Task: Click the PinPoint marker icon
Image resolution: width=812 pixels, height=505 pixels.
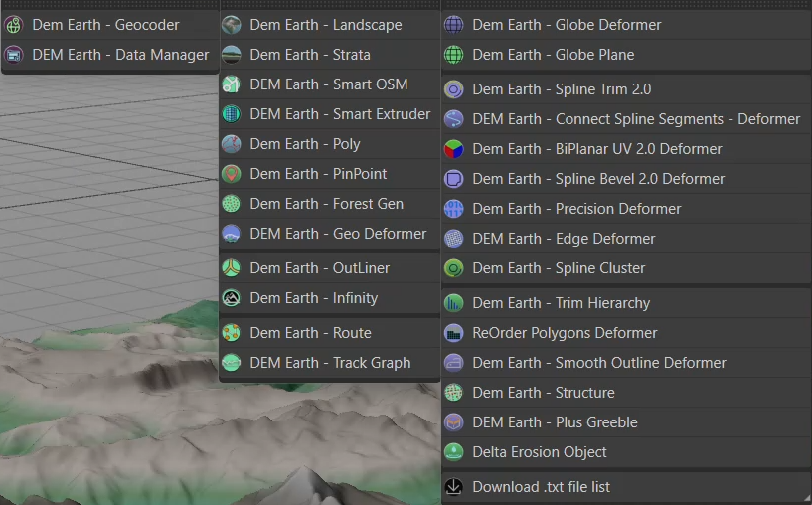Action: 232,174
